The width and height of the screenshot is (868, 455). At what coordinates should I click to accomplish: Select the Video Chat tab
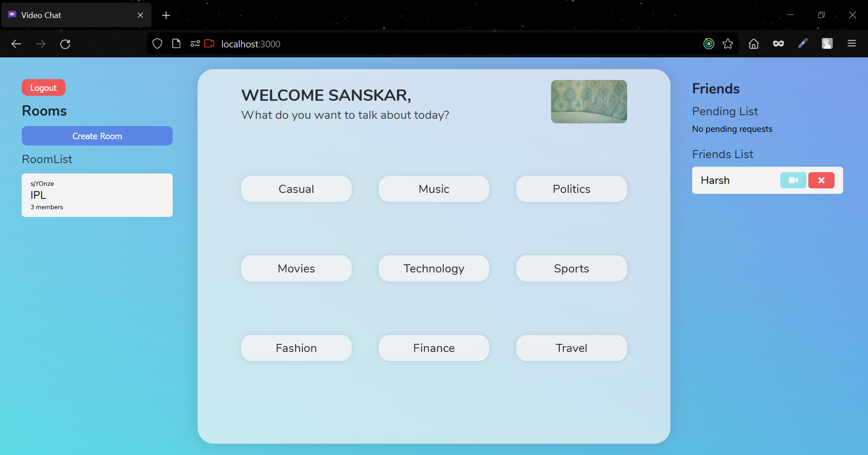(x=76, y=15)
